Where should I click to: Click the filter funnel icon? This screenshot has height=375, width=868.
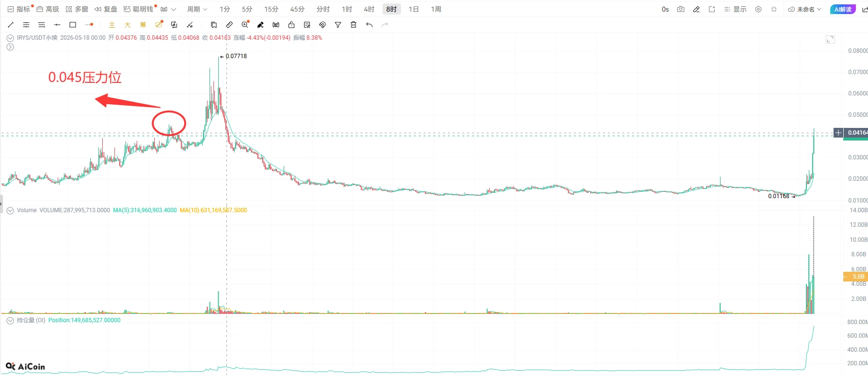point(338,25)
